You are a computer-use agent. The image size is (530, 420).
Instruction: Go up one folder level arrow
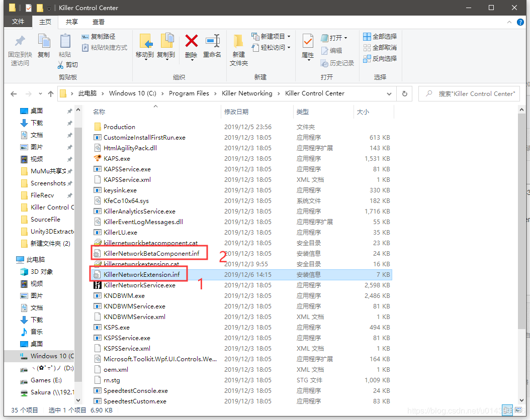pyautogui.click(x=51, y=94)
